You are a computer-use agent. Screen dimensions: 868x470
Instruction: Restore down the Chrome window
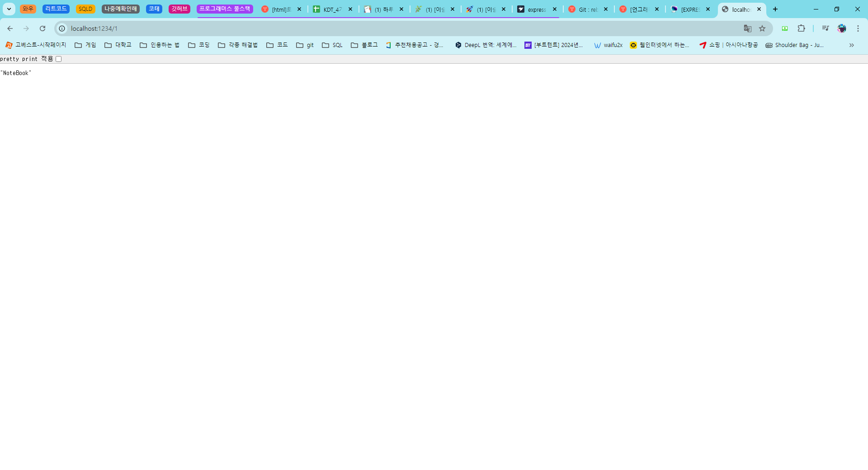click(837, 9)
